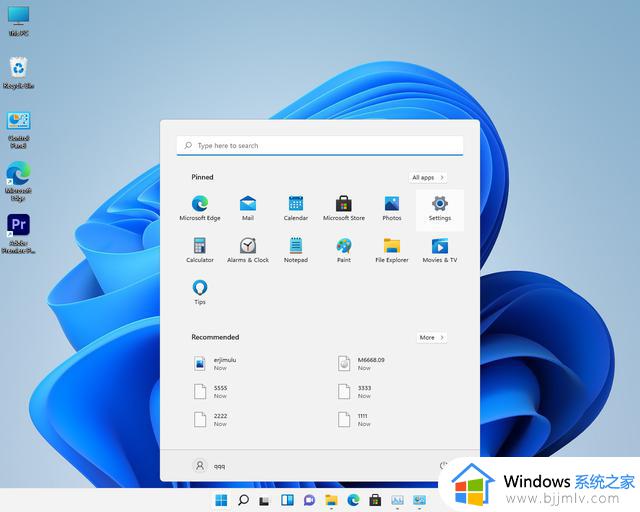Open the Calendar app
This screenshot has width=640, height=512.
tap(296, 208)
